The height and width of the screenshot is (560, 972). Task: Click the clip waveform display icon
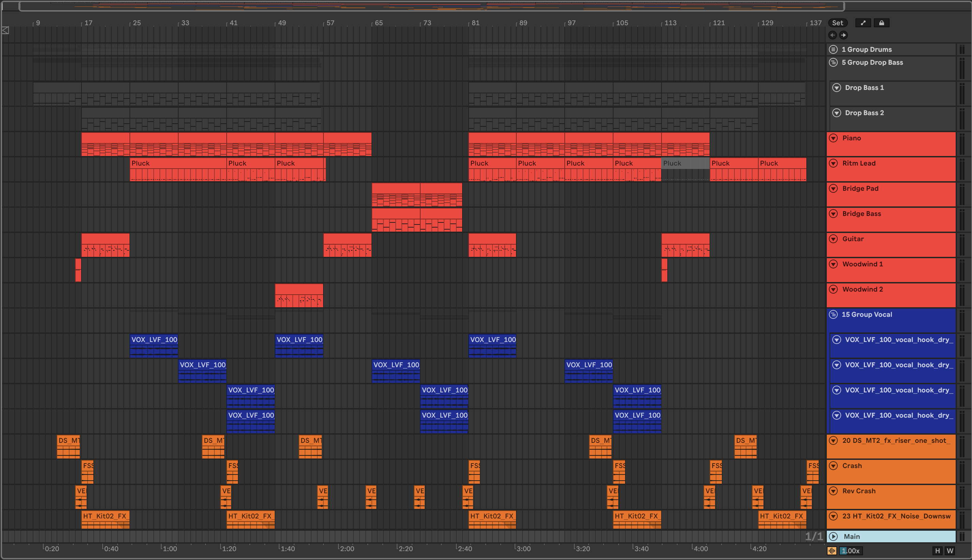[x=832, y=551]
